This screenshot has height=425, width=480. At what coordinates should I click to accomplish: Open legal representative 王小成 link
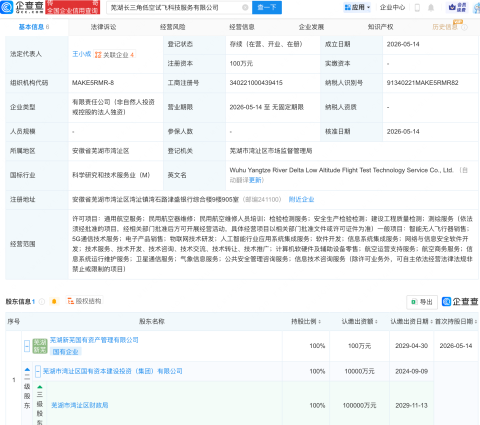(x=82, y=54)
